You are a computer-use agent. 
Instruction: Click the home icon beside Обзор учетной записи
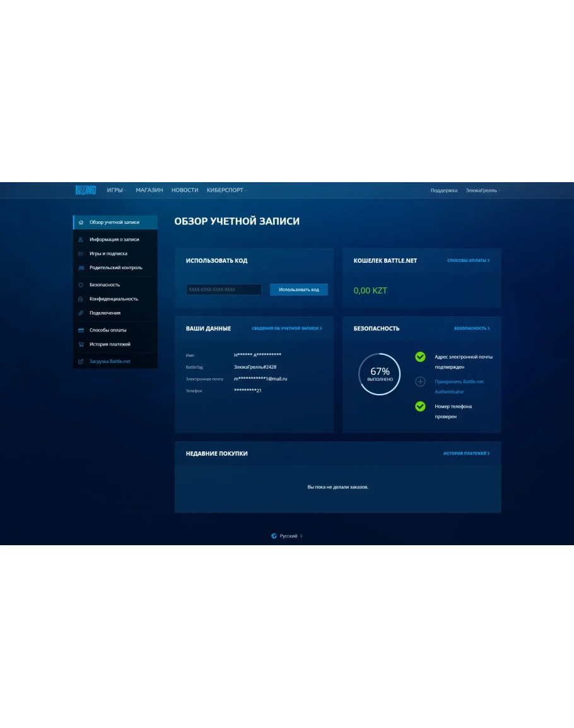(x=81, y=222)
